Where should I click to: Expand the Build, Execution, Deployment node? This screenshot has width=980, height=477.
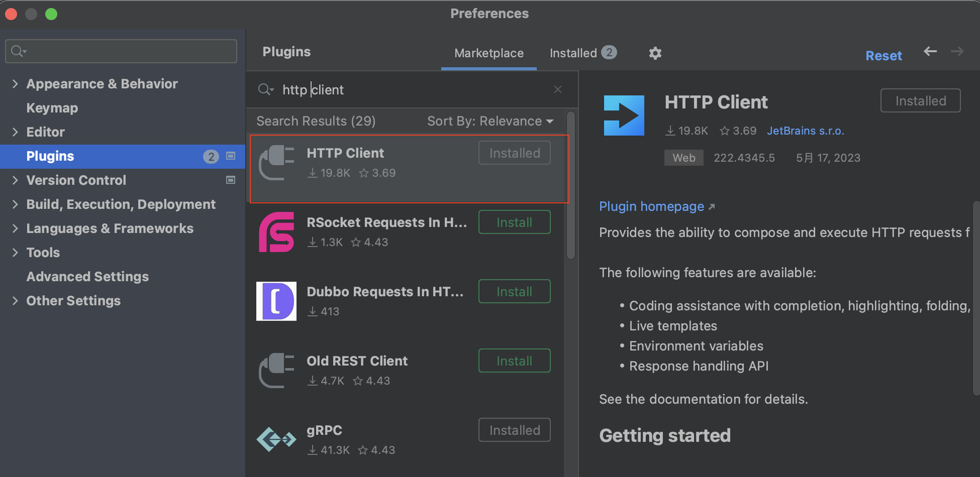click(15, 204)
